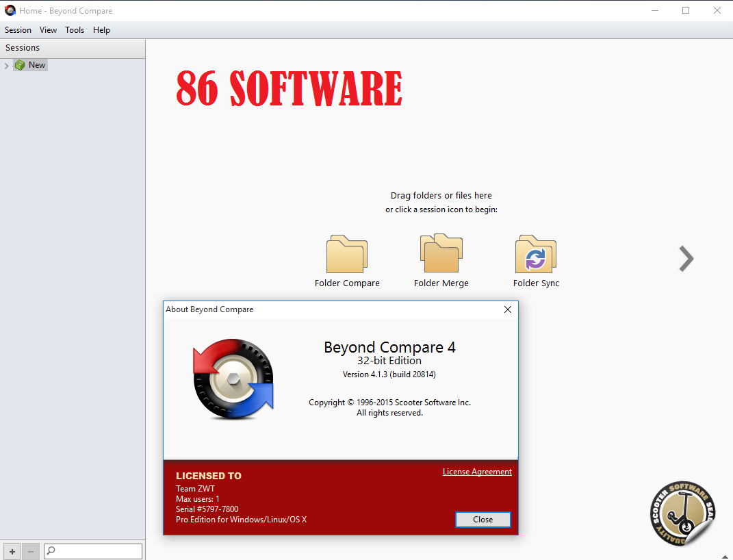This screenshot has height=560, width=733.
Task: Click the minus remove session button
Action: 31,552
